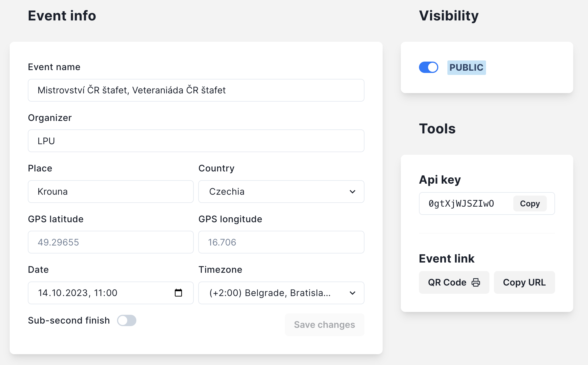Screen dimensions: 588x365
Task: Toggle the Public visibility switch
Action: (x=428, y=68)
